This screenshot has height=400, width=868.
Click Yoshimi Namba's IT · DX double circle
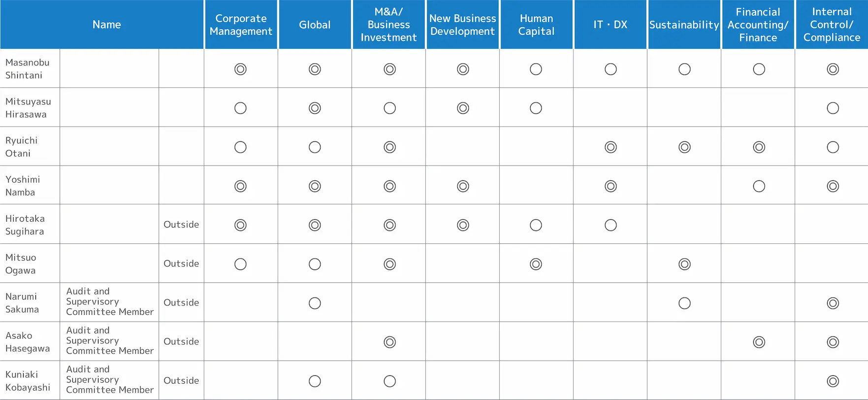[x=611, y=186]
